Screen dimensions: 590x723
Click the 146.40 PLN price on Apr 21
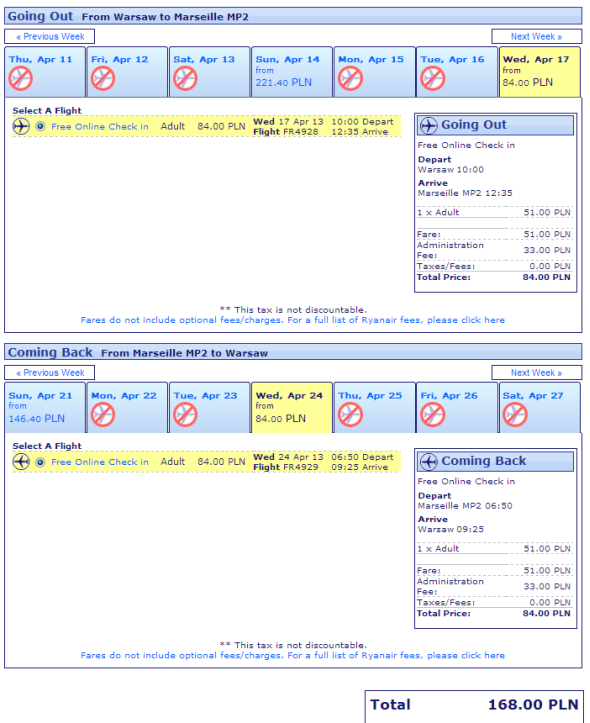37,419
